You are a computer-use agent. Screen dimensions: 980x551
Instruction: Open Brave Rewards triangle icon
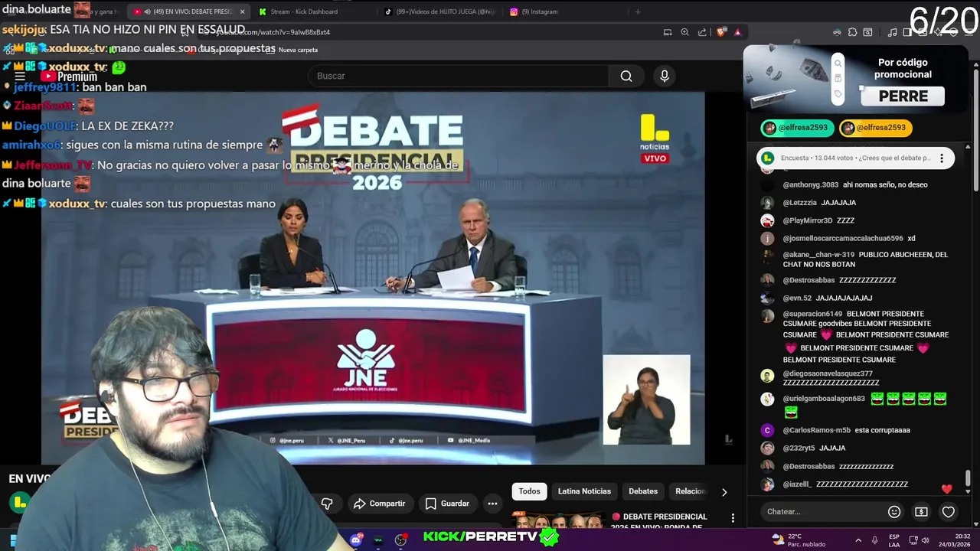point(737,32)
